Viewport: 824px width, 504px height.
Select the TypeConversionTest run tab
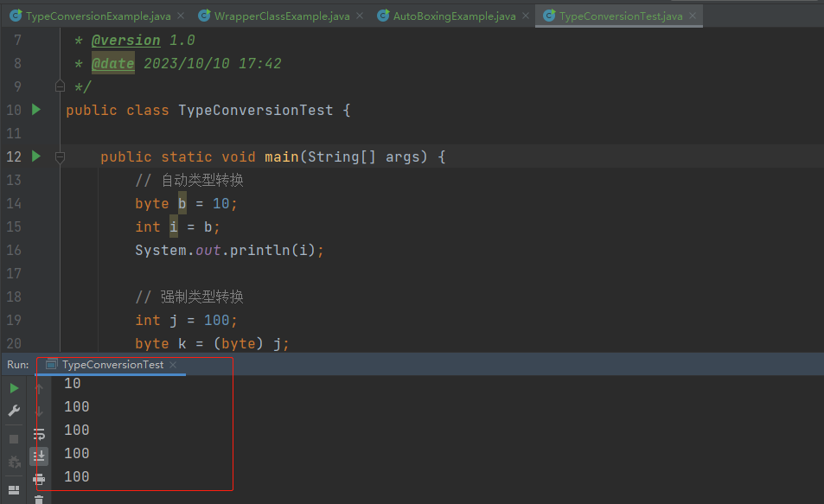[112, 365]
